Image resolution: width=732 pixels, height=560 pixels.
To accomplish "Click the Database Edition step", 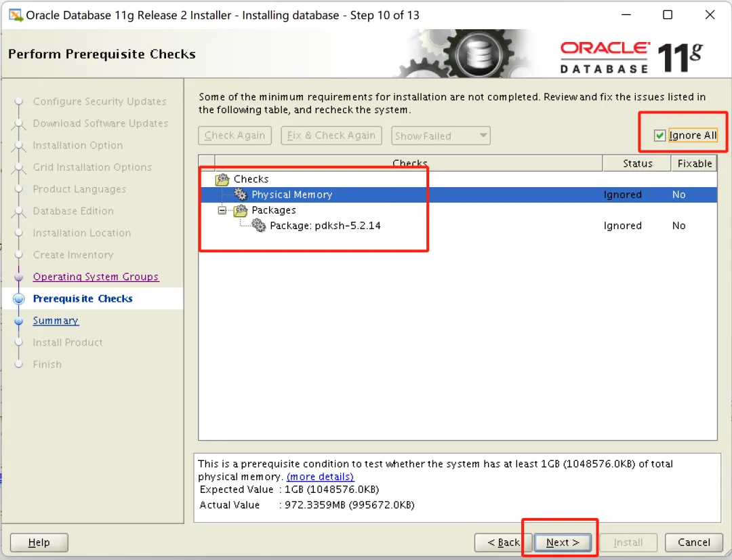I will pyautogui.click(x=73, y=211).
